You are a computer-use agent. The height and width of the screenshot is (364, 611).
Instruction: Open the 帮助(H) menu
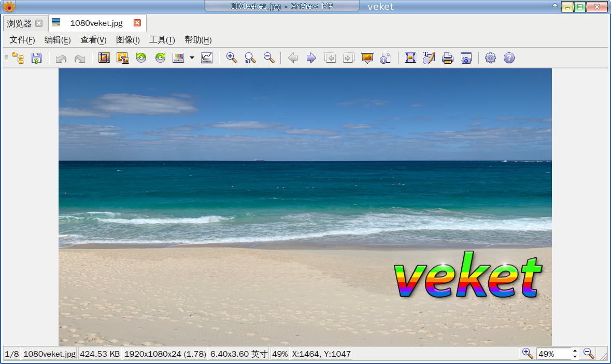point(198,40)
